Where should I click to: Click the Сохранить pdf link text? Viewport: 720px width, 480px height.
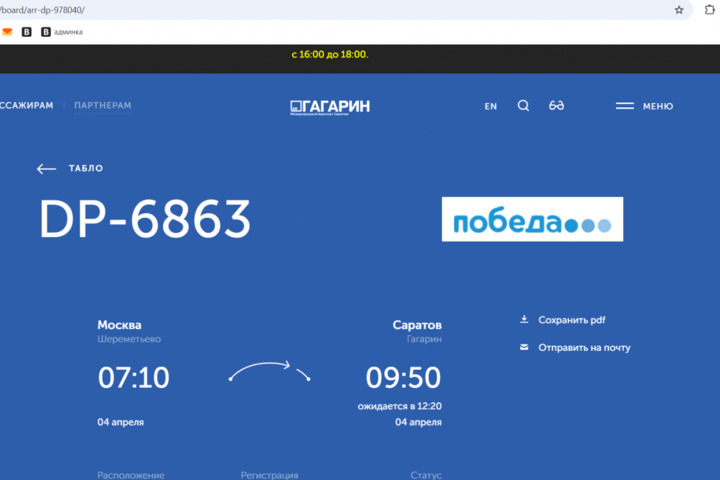[572, 320]
